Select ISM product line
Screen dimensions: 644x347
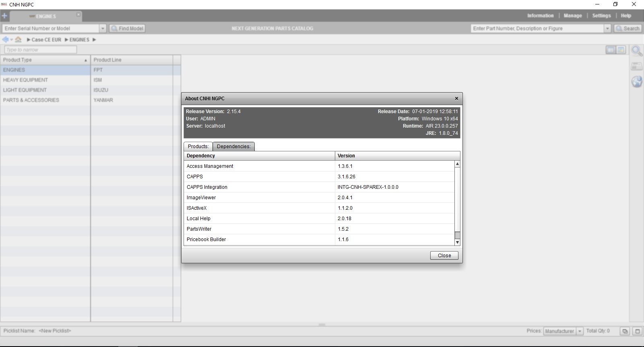[132, 80]
